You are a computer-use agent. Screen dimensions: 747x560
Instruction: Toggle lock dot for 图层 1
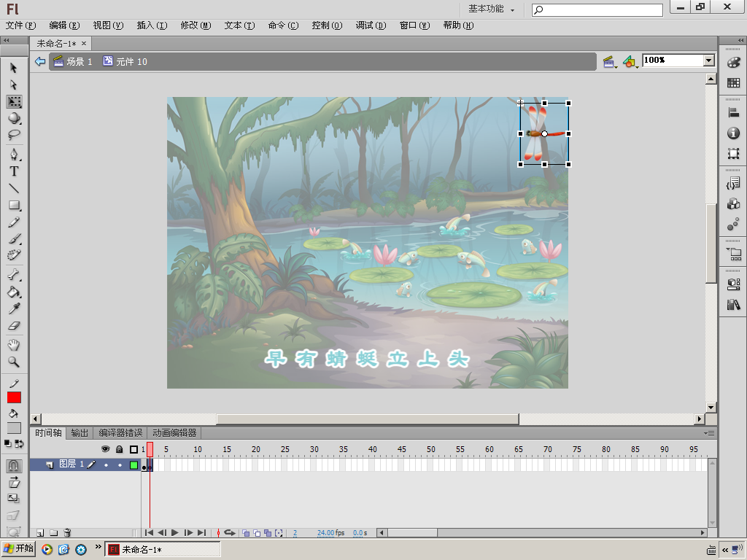120,464
